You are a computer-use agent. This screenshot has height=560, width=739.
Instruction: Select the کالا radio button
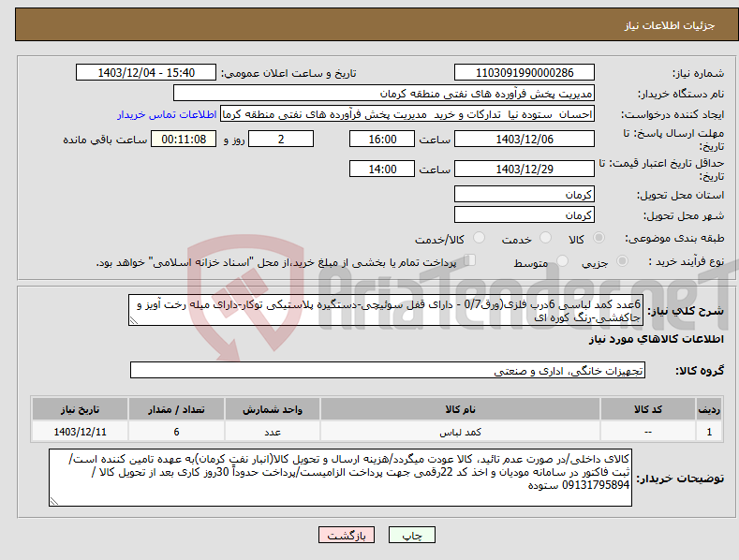click(599, 238)
